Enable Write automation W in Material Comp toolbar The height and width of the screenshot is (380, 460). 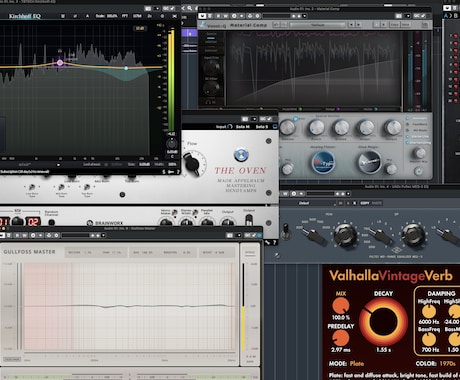(x=226, y=16)
